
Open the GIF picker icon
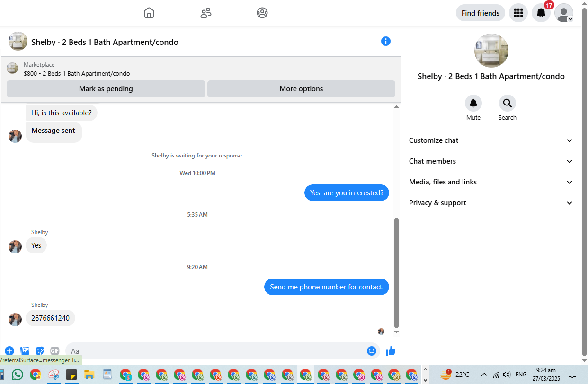click(x=55, y=351)
